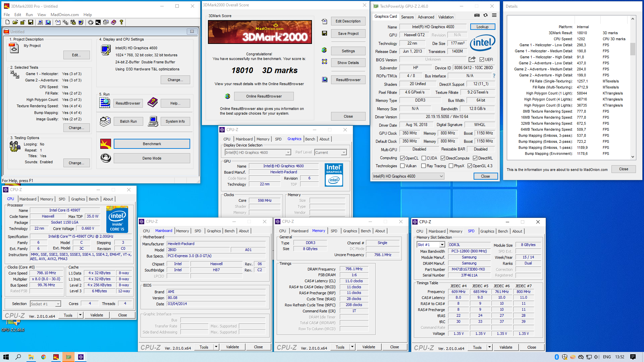Click the Lookup button in GPU-Z

coord(482,27)
